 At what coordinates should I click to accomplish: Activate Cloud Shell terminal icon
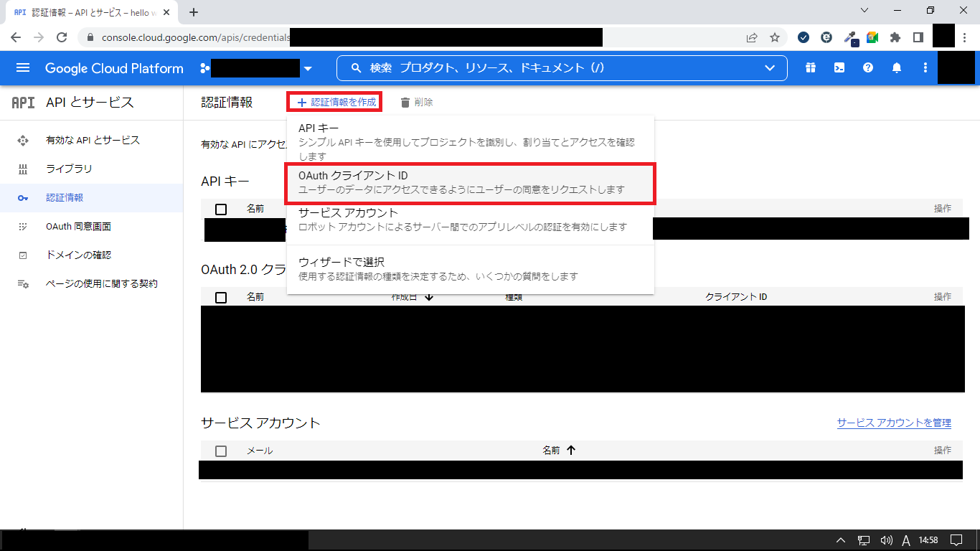pos(839,68)
